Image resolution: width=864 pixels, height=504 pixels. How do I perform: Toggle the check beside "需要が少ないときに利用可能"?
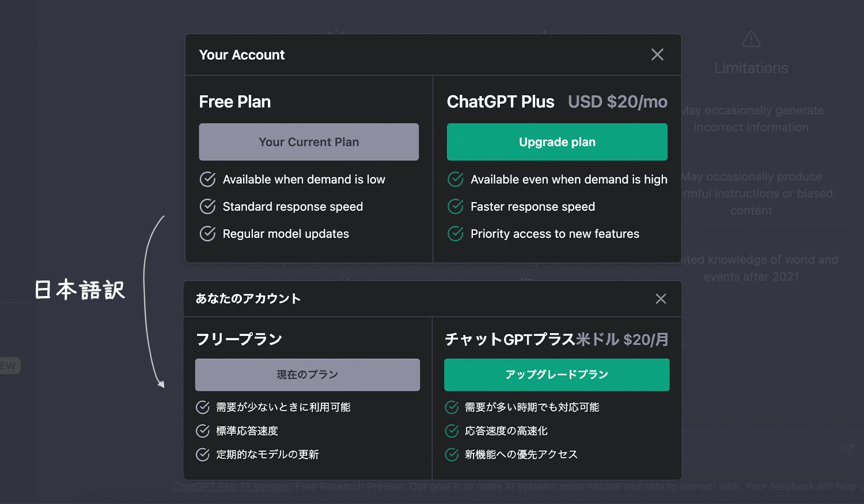pos(203,407)
